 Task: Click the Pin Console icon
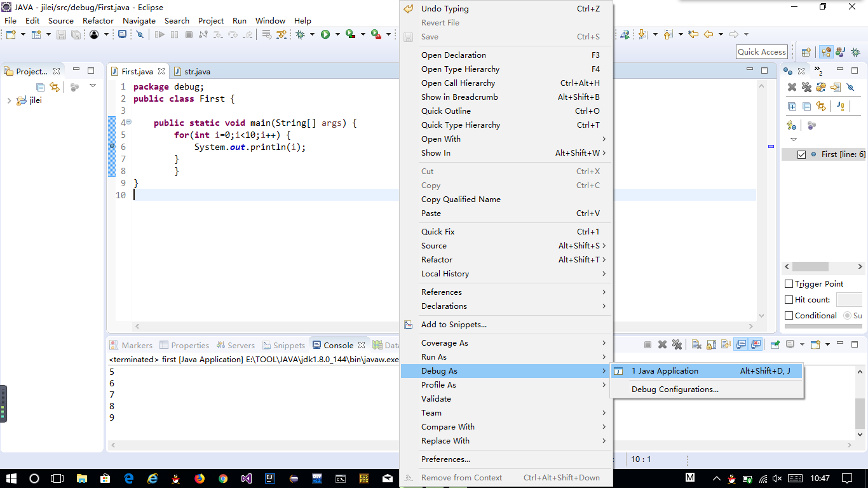(x=775, y=344)
